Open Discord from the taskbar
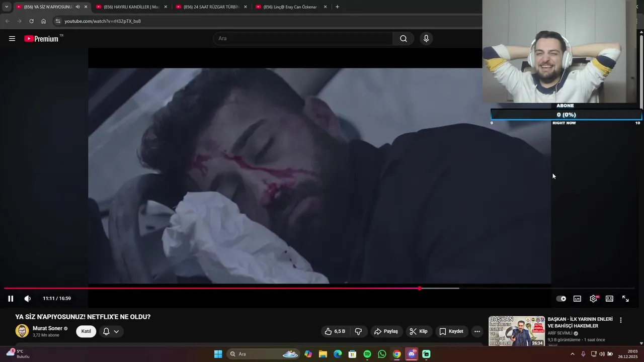Viewport: 644px width, 362px height. pos(412,354)
